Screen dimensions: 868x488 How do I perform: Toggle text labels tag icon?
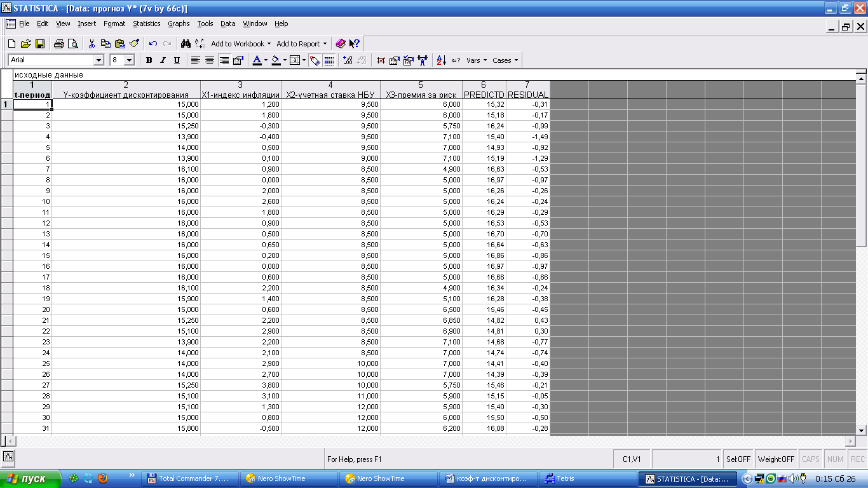coord(315,60)
